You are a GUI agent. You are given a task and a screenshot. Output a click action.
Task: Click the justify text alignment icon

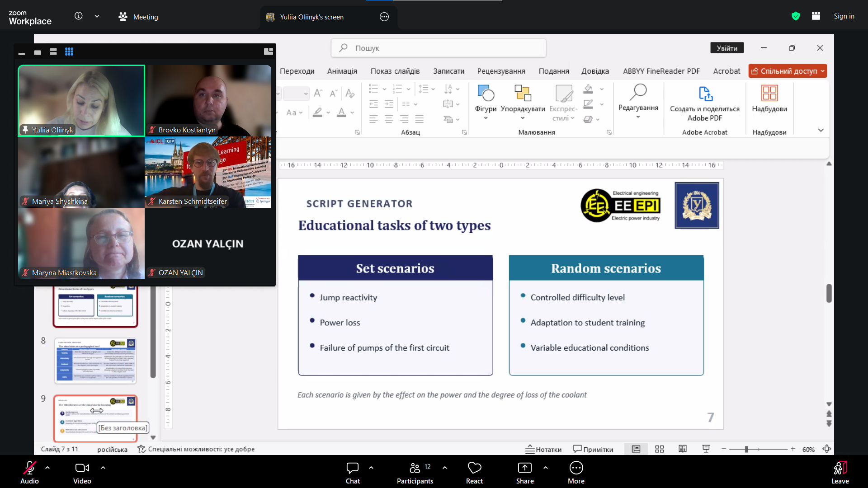(x=420, y=119)
